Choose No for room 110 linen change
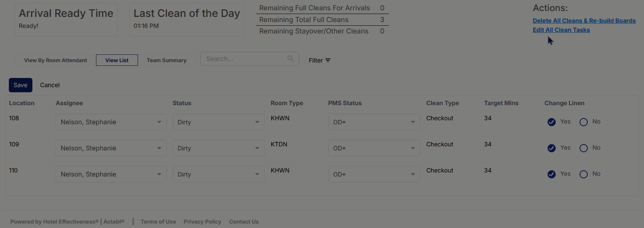 [583, 174]
